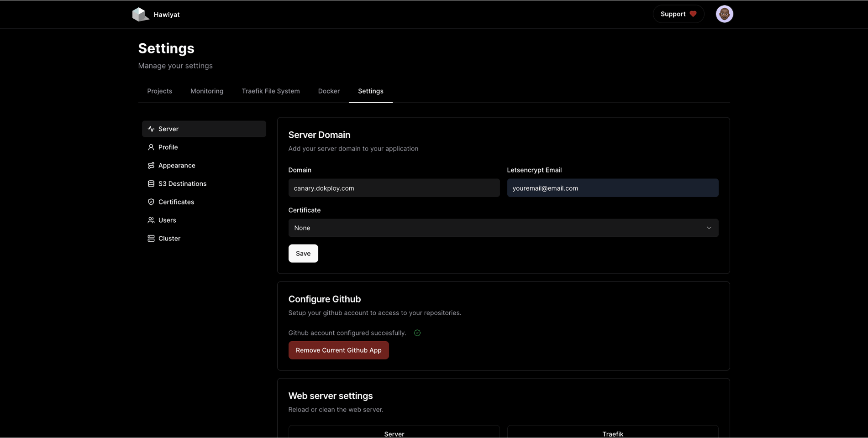Open Users settings section

click(204, 220)
